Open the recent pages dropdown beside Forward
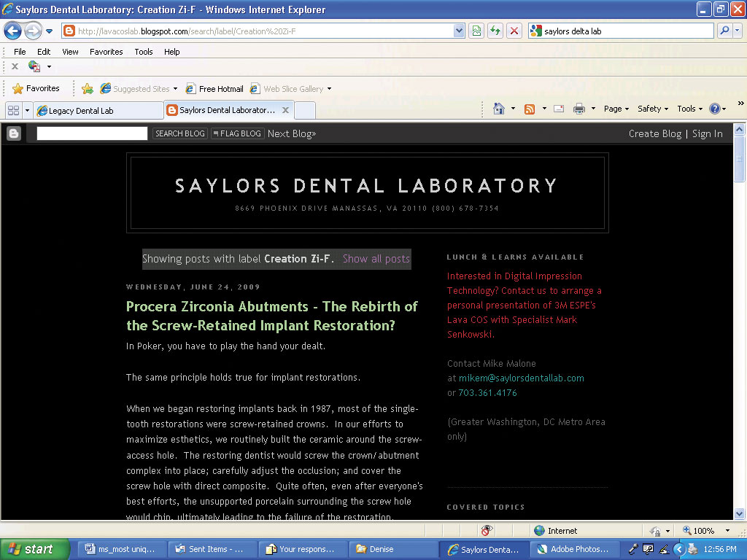This screenshot has height=560, width=747. pyautogui.click(x=49, y=31)
